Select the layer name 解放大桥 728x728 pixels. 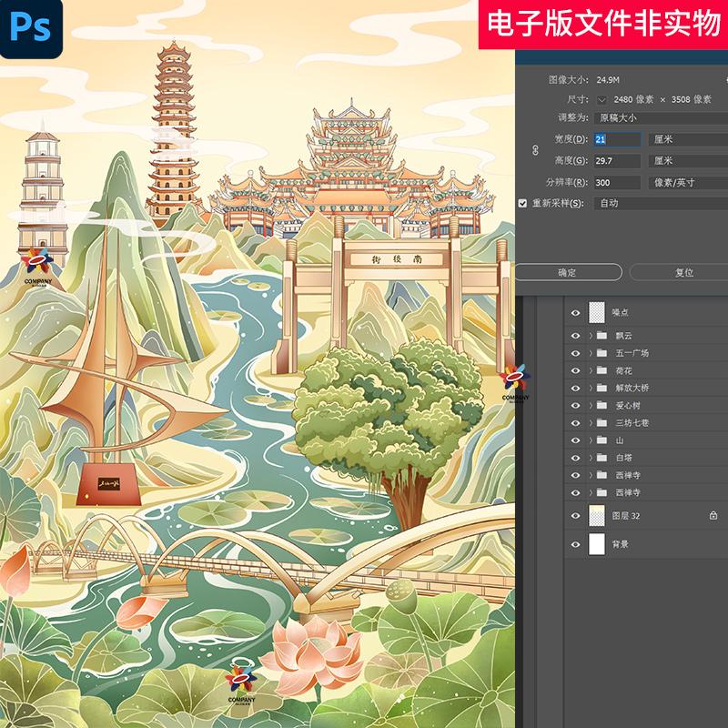632,389
